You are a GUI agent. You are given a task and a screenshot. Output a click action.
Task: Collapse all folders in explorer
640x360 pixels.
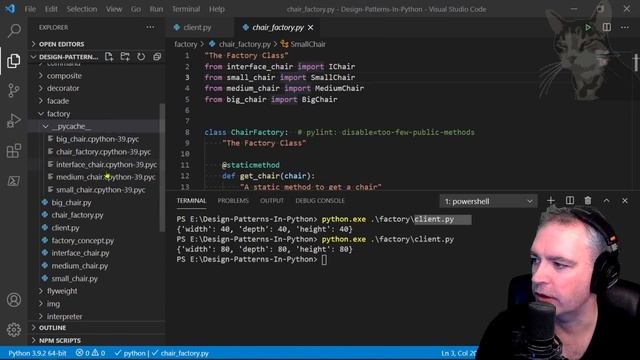(x=157, y=57)
